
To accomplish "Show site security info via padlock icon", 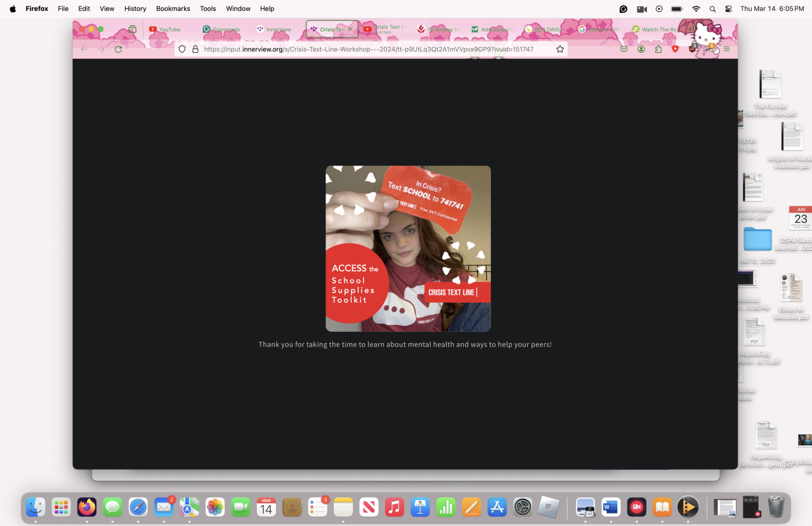I will [x=195, y=49].
